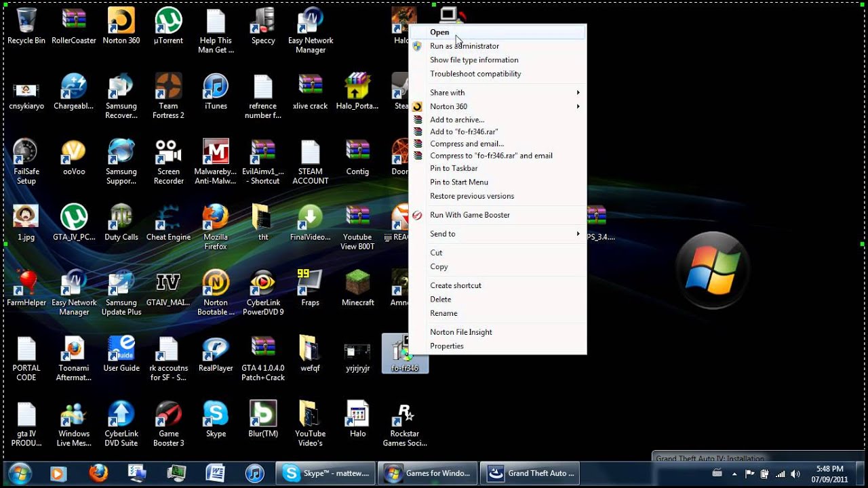Select the RollerCoaster desktop icon
Image resolution: width=868 pixels, height=488 pixels.
[74, 26]
